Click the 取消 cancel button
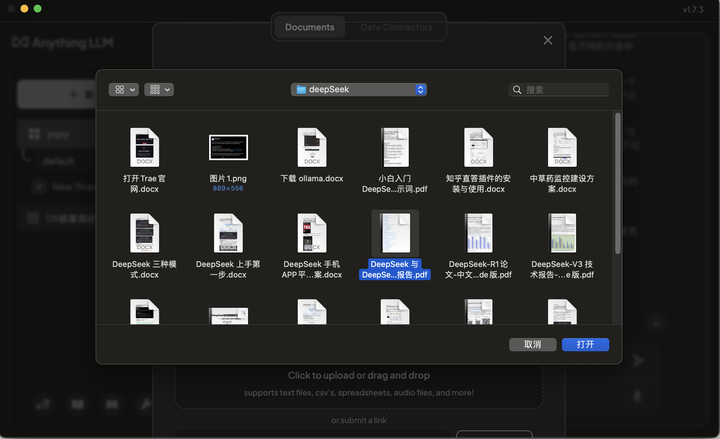This screenshot has height=439, width=720. point(533,344)
